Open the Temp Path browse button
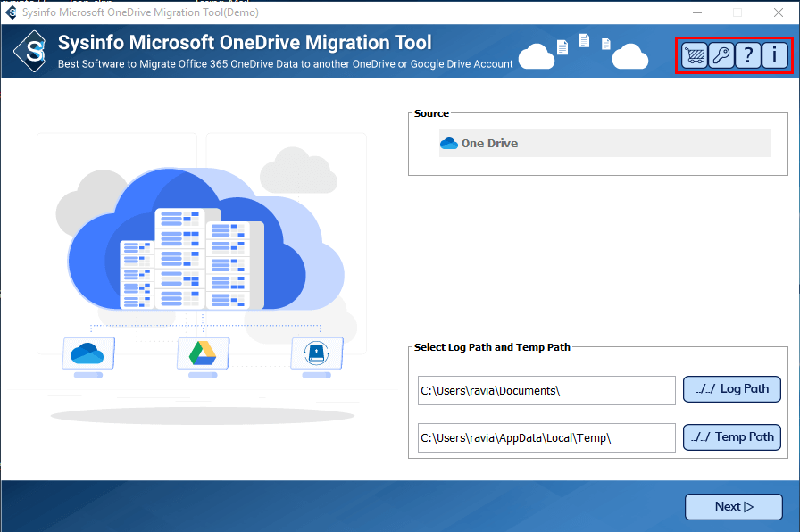The height and width of the screenshot is (532, 800). [x=732, y=437]
